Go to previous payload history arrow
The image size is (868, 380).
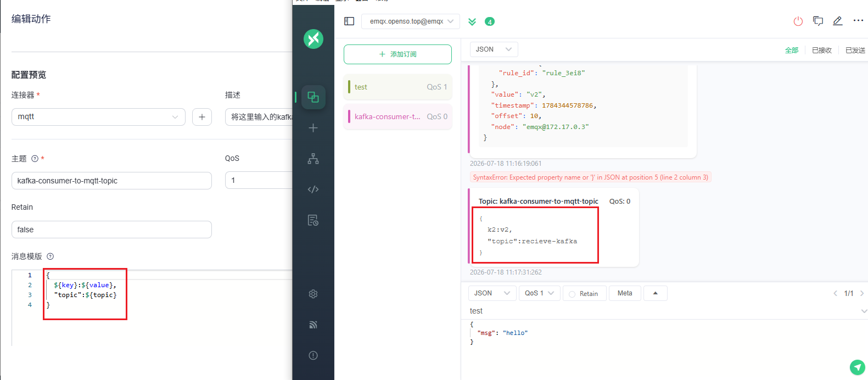tap(836, 293)
